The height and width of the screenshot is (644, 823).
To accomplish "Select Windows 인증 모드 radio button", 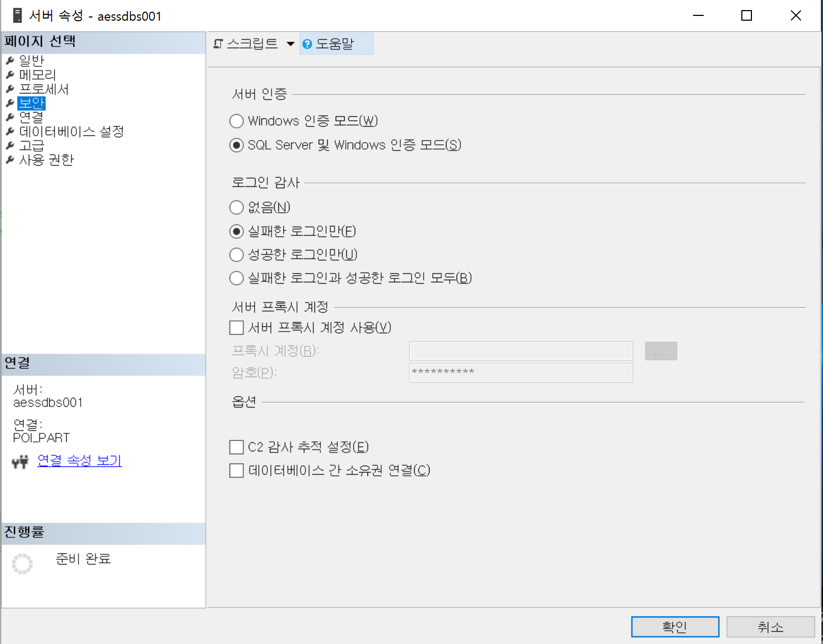I will 237,121.
